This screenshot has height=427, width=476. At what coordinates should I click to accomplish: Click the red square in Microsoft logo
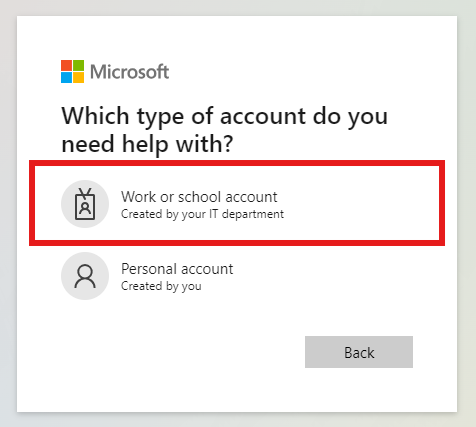pyautogui.click(x=66, y=65)
